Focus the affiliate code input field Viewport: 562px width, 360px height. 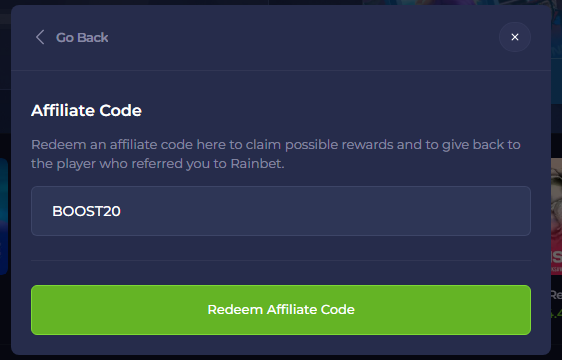pyautogui.click(x=281, y=211)
